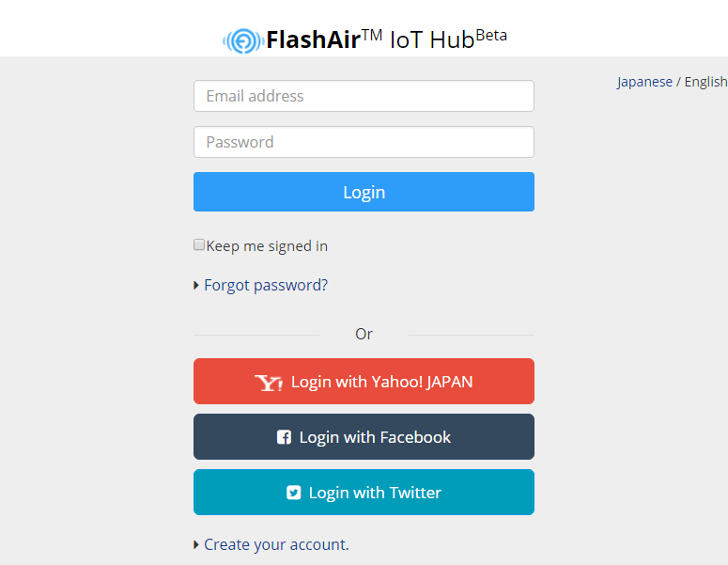Choose Login with Facebook
Image resolution: width=728 pixels, height=565 pixels.
[x=364, y=437]
